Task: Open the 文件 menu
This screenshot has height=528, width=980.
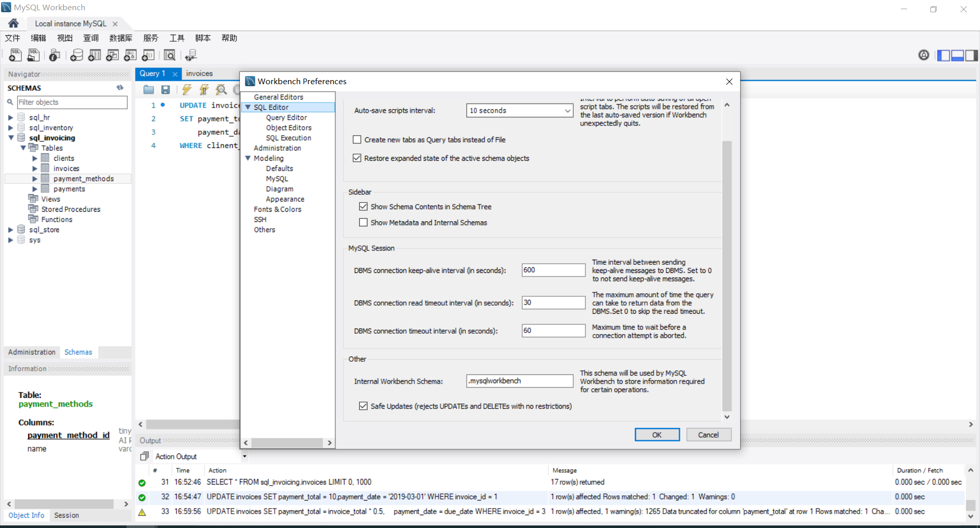Action: (12, 38)
